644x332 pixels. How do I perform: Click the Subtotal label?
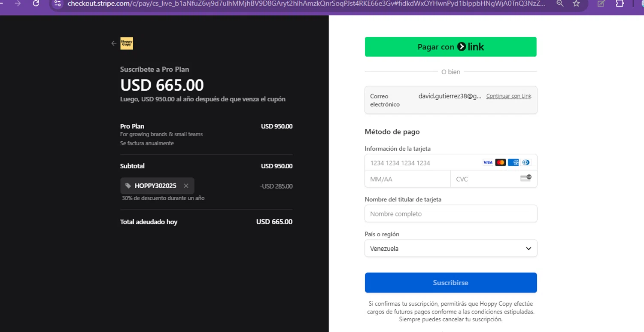[132, 166]
